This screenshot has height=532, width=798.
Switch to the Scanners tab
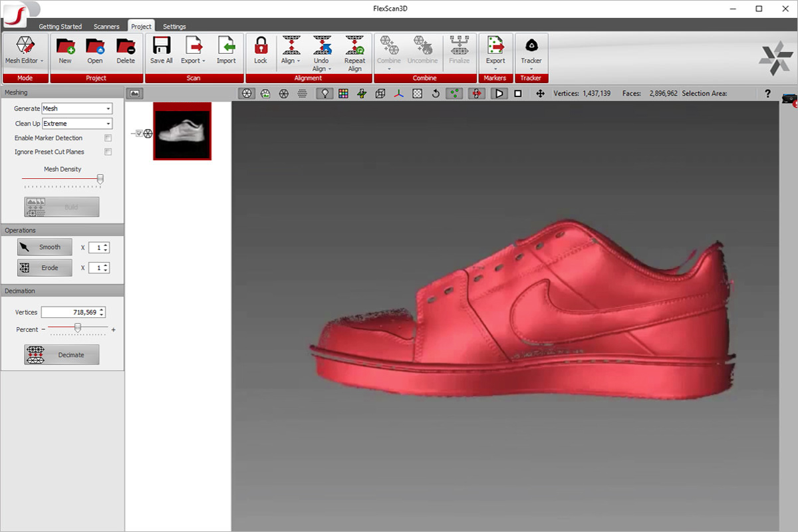click(x=106, y=27)
